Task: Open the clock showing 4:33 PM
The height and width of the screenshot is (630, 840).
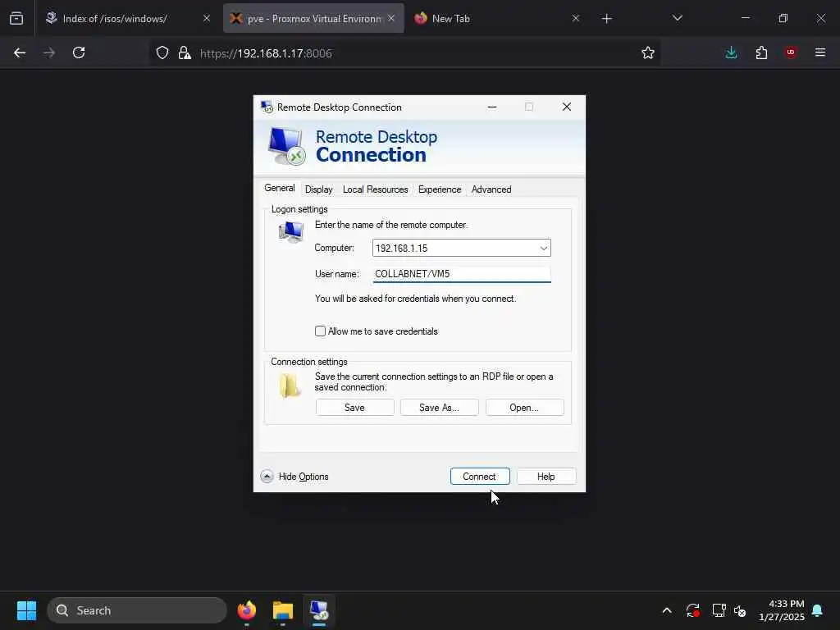Action: coord(782,610)
